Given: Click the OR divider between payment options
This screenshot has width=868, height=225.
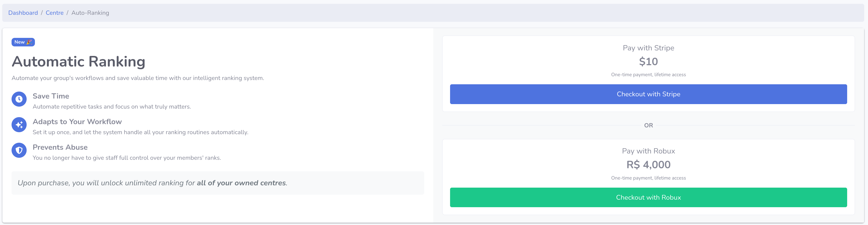Looking at the screenshot, I should pyautogui.click(x=648, y=125).
